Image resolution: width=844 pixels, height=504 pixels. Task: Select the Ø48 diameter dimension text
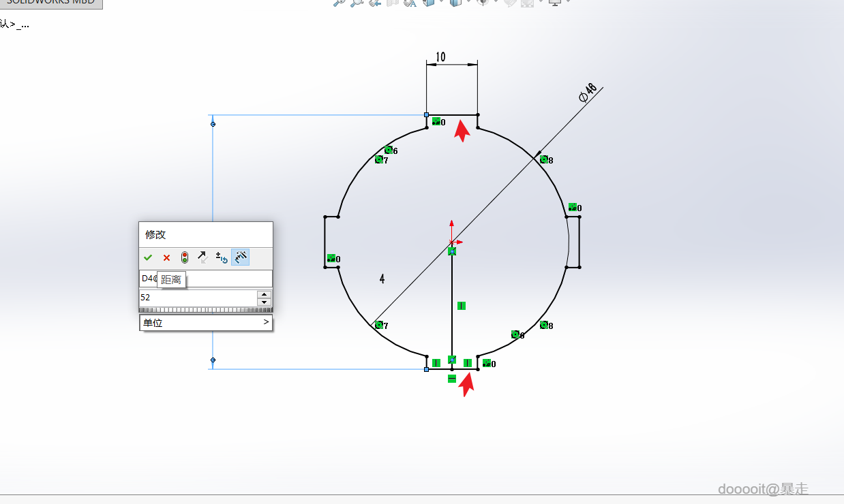(588, 93)
